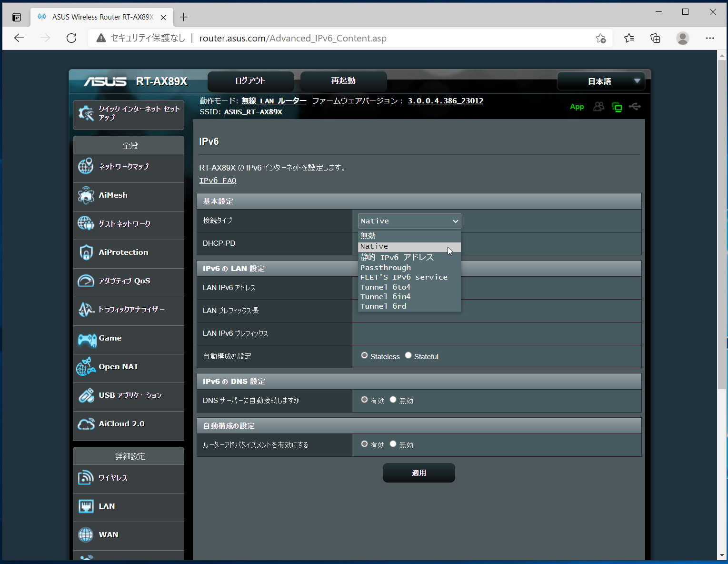
Task: Click the 再起動 reboot button
Action: pyautogui.click(x=343, y=81)
